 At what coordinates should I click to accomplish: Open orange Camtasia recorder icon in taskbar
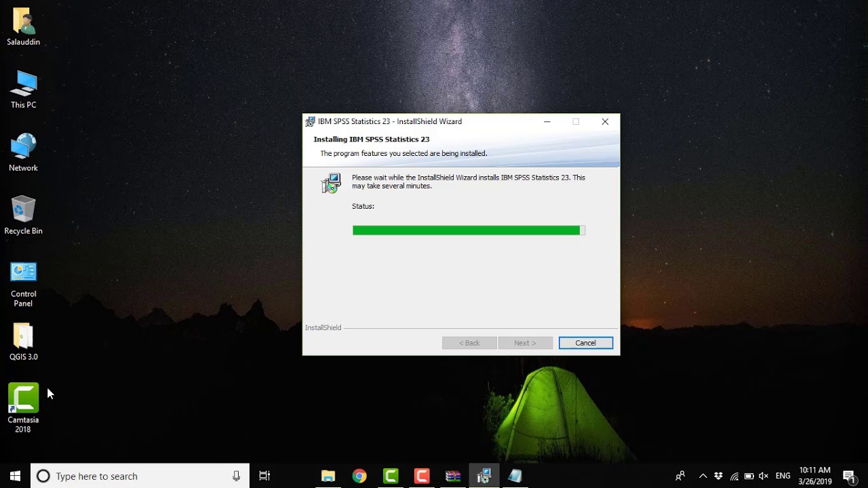pos(422,476)
